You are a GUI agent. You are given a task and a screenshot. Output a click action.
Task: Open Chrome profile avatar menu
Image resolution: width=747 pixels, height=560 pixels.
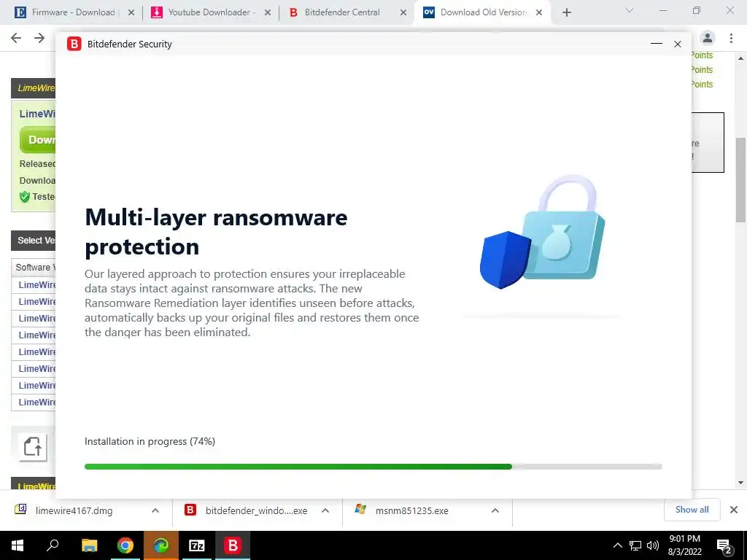pos(708,38)
